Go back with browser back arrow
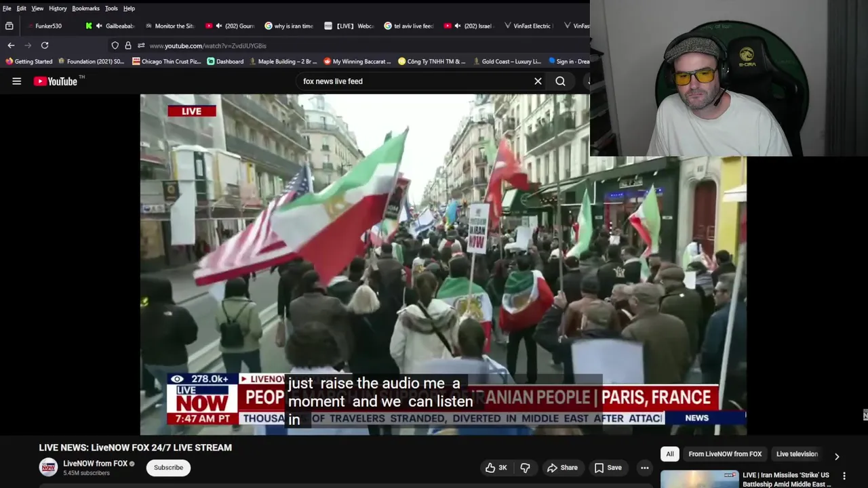Viewport: 868px width, 488px height. pos(11,45)
